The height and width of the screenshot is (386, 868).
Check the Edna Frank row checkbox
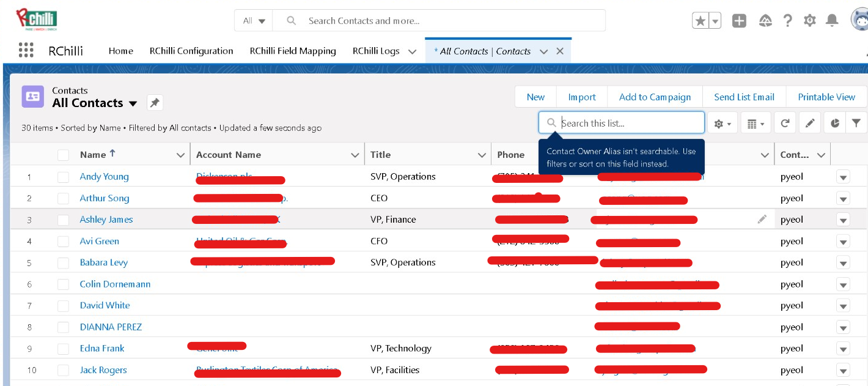click(64, 349)
